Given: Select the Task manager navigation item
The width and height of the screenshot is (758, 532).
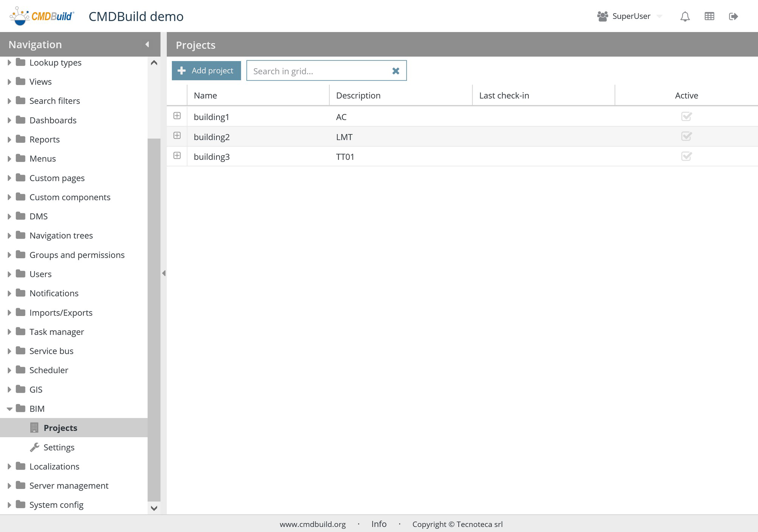Looking at the screenshot, I should [57, 332].
